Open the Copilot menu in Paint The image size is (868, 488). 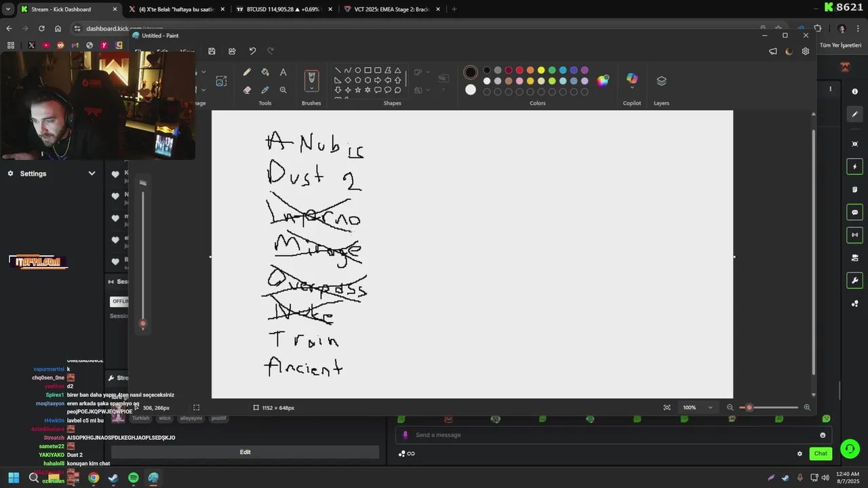(x=632, y=80)
